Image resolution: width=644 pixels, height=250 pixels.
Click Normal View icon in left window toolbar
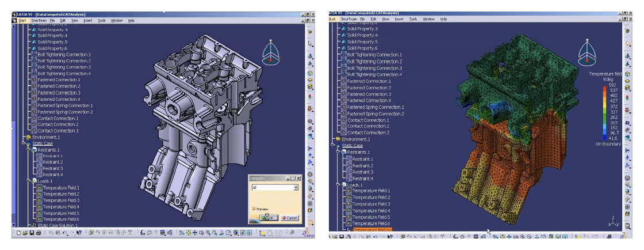coord(221,233)
